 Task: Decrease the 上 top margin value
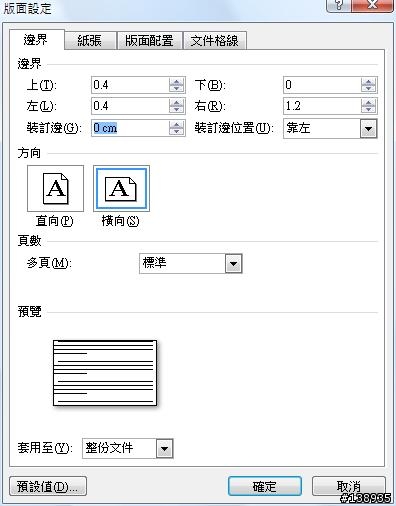tap(177, 89)
